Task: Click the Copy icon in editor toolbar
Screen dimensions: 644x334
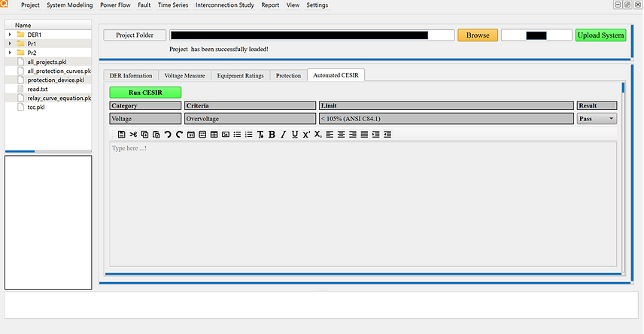Action: [144, 135]
